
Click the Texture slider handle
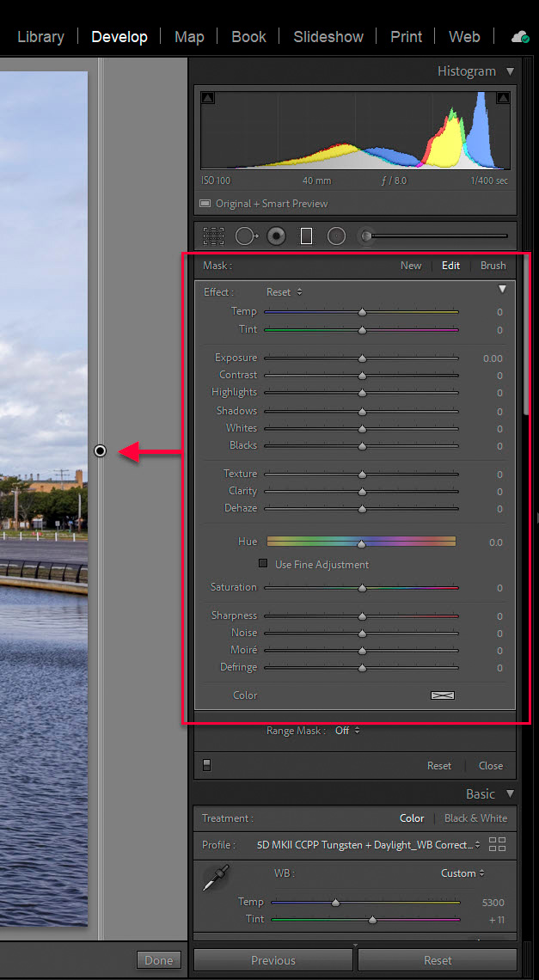tap(362, 475)
